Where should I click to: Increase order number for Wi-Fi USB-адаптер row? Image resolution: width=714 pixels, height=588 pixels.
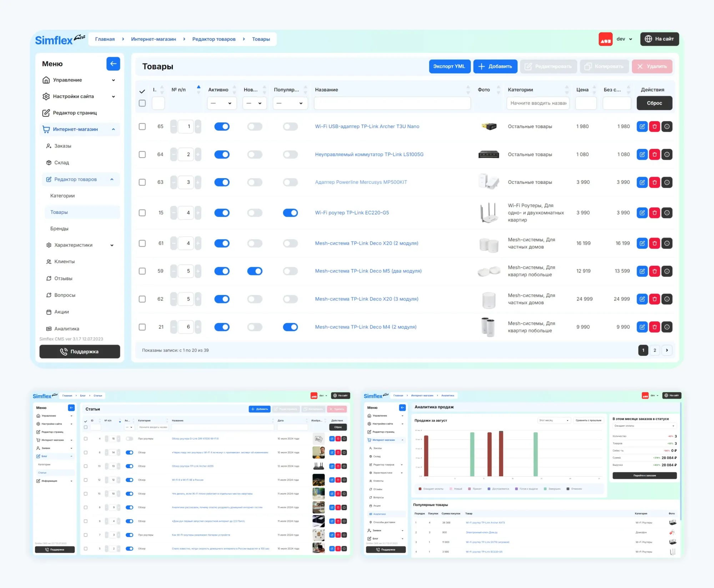click(x=198, y=126)
